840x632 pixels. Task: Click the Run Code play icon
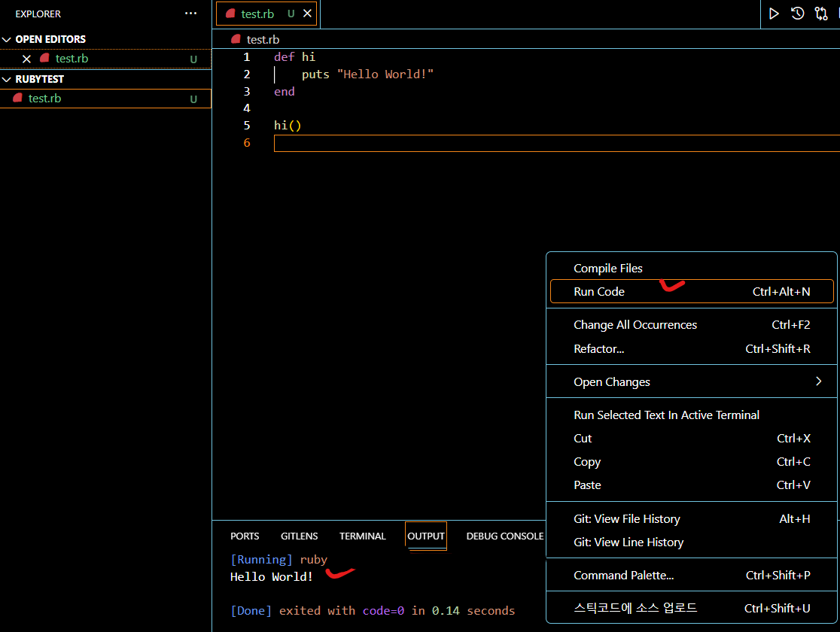tap(774, 14)
